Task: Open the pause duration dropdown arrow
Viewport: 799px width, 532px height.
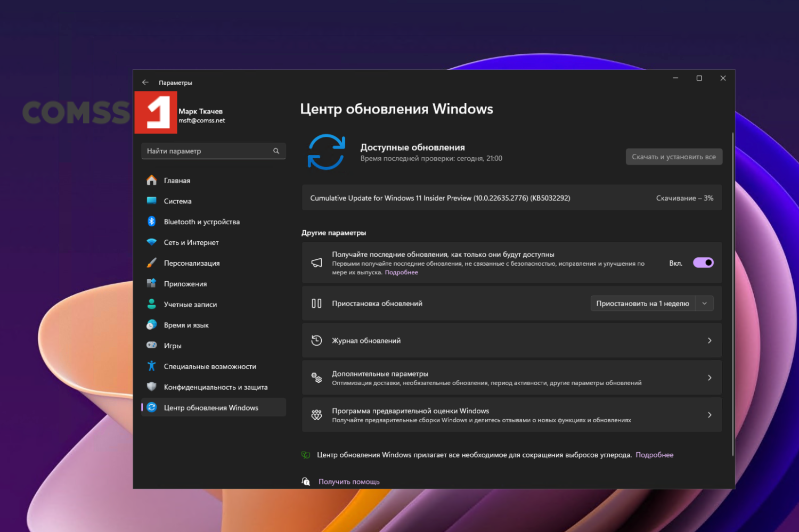Action: pos(704,304)
